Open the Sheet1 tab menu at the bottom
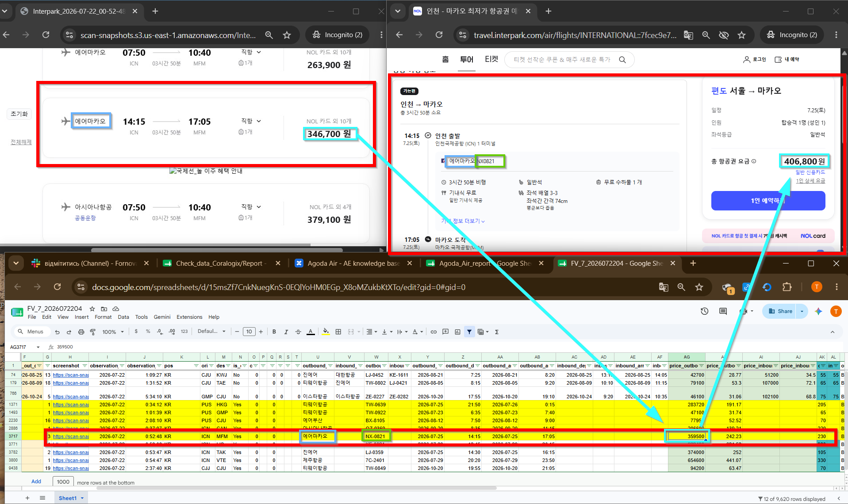848x504 pixels. click(82, 498)
